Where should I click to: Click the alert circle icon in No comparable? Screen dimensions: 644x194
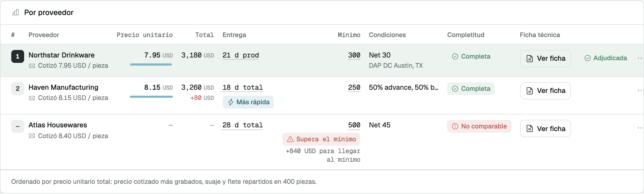pyautogui.click(x=455, y=126)
